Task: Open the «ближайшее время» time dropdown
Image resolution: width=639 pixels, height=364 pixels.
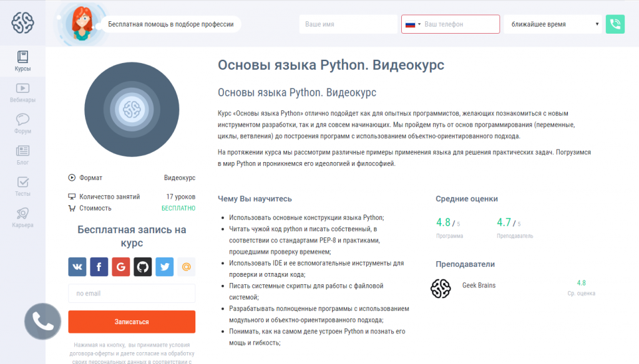Action: tap(553, 24)
